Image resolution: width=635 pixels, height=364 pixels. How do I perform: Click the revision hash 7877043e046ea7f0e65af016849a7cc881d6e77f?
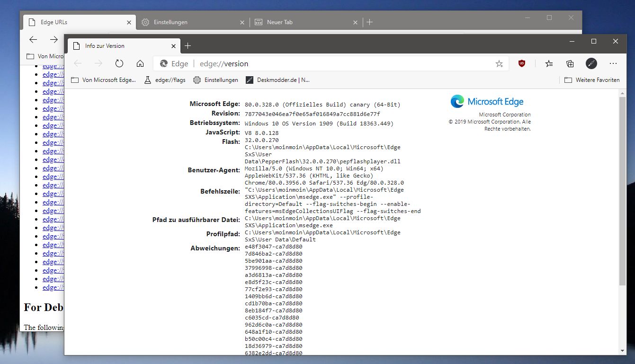(x=313, y=114)
